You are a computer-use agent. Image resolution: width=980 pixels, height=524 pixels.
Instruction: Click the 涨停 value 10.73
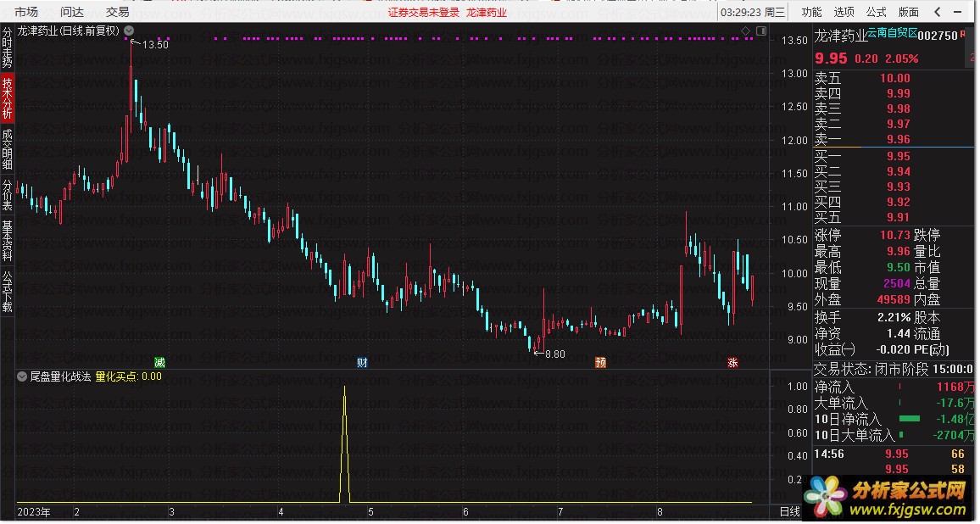[x=895, y=235]
